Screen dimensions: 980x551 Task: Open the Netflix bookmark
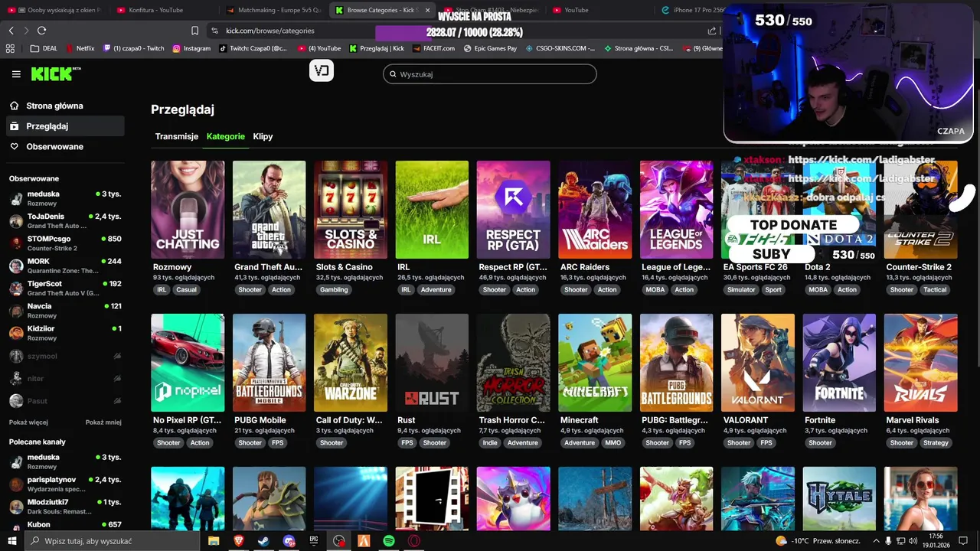click(80, 48)
